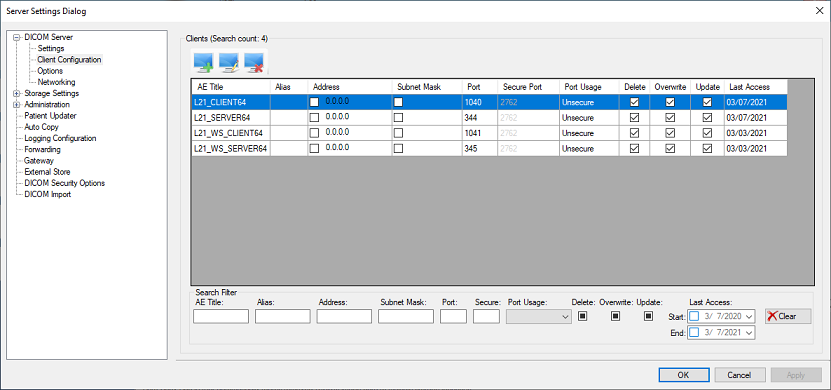Click the Edit Client monitor icon

[229, 63]
